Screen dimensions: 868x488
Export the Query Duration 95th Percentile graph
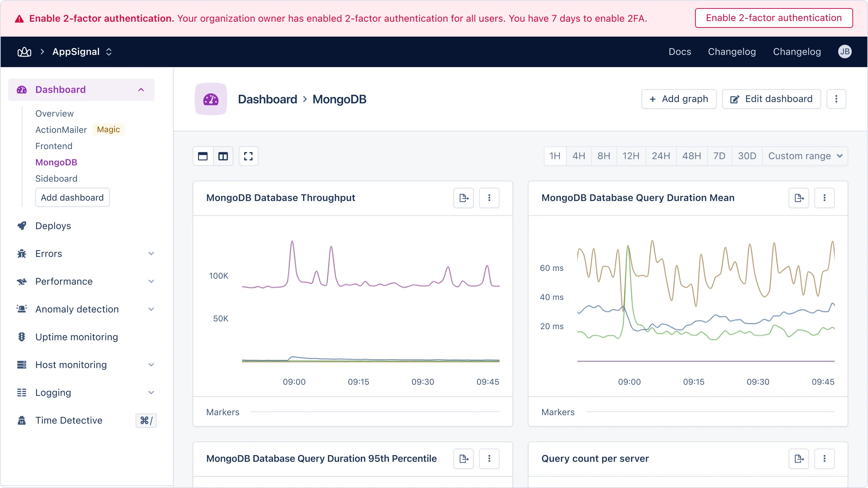click(x=464, y=459)
